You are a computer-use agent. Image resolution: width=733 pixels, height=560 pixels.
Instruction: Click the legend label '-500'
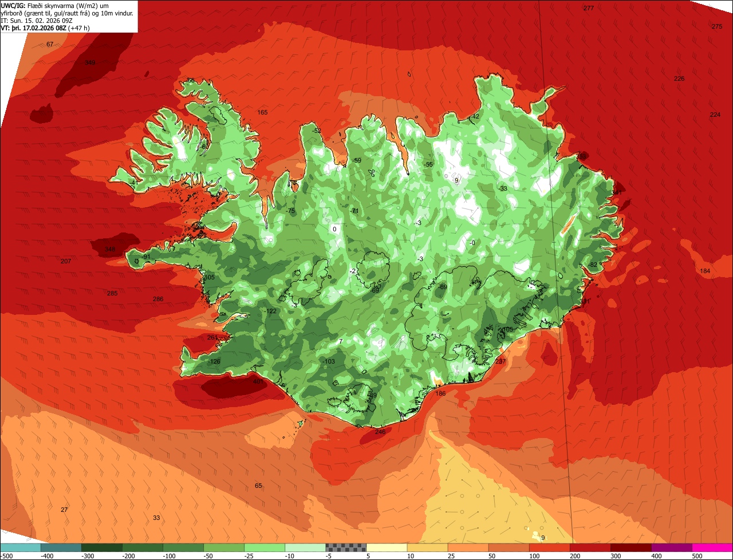[x=6, y=556]
